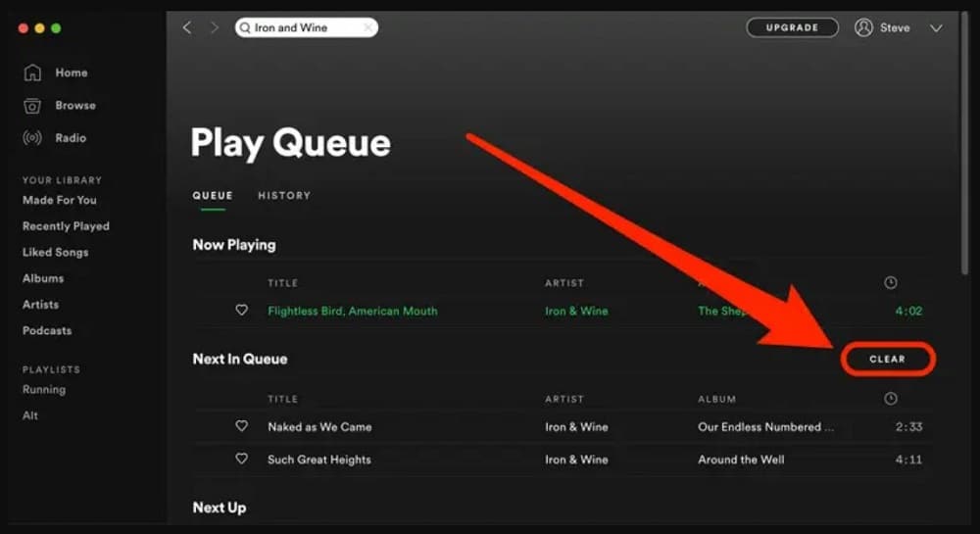Go forward with the right arrow
The height and width of the screenshot is (534, 980).
tap(215, 27)
